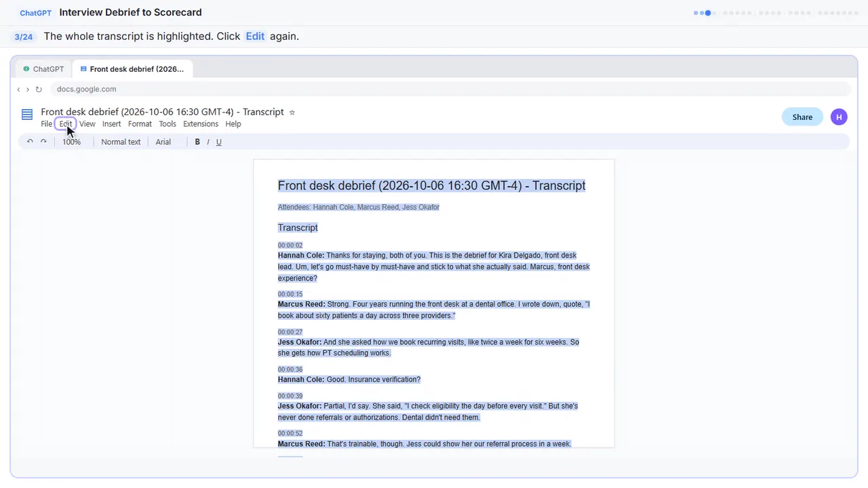Open the Normal text style dropdown
Viewport: 868px width, 488px height.
[x=121, y=142]
